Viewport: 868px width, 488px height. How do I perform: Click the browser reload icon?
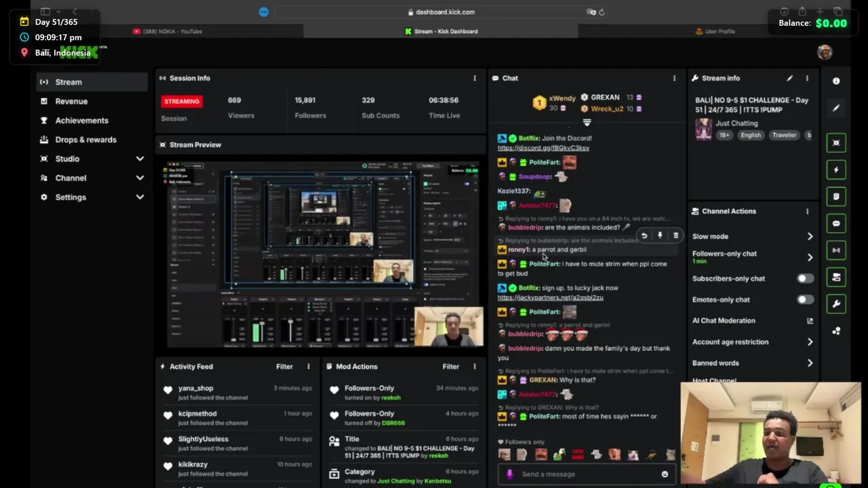(601, 12)
